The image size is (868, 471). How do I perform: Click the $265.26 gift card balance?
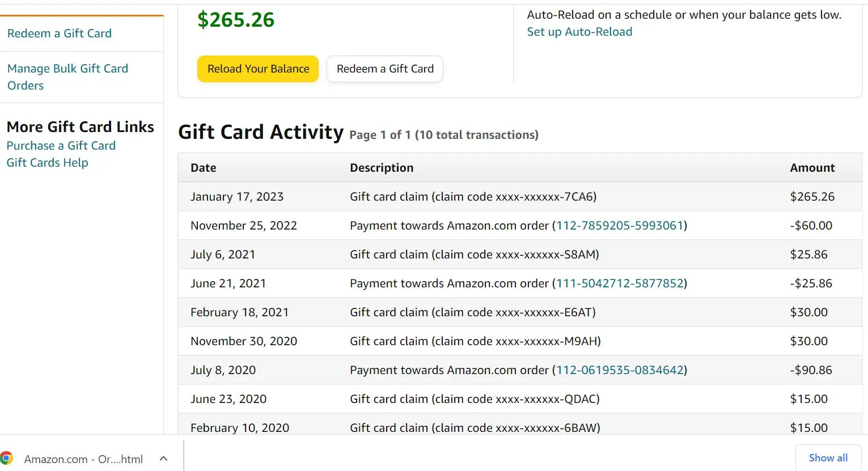point(236,20)
